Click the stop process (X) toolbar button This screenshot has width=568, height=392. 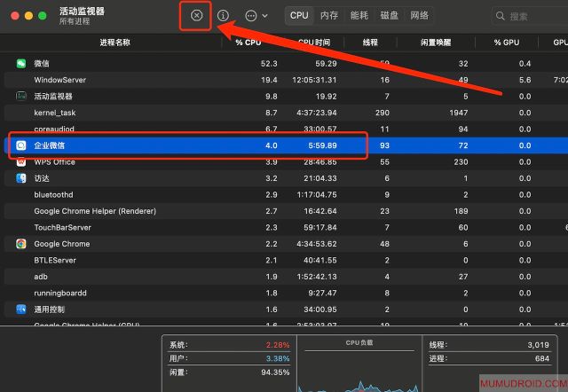click(196, 16)
